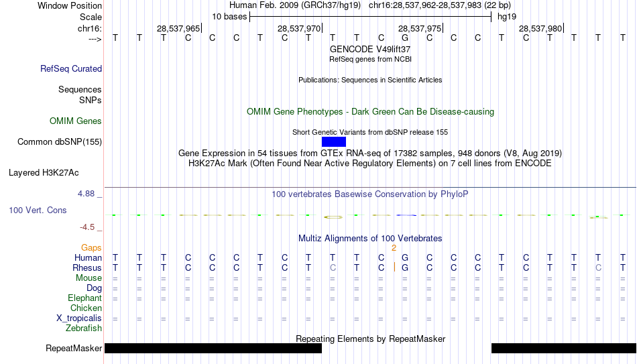Click the Scale label
The height and width of the screenshot is (364, 637).
coord(91,17)
